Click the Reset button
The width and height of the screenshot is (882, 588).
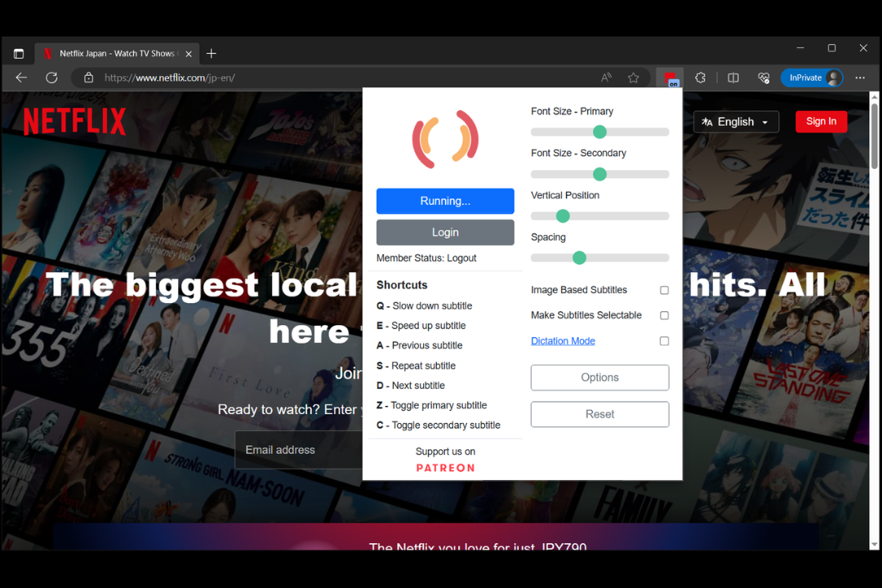(599, 414)
